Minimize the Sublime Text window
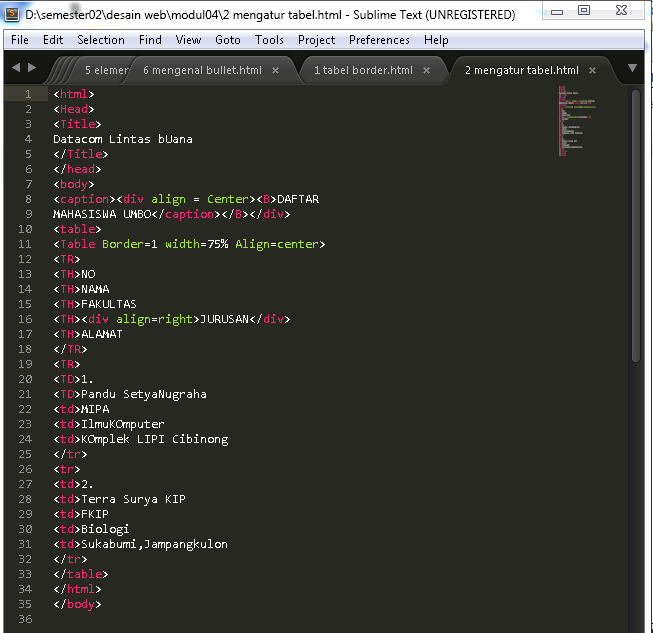Viewport: 653px width, 633px height. (x=557, y=11)
